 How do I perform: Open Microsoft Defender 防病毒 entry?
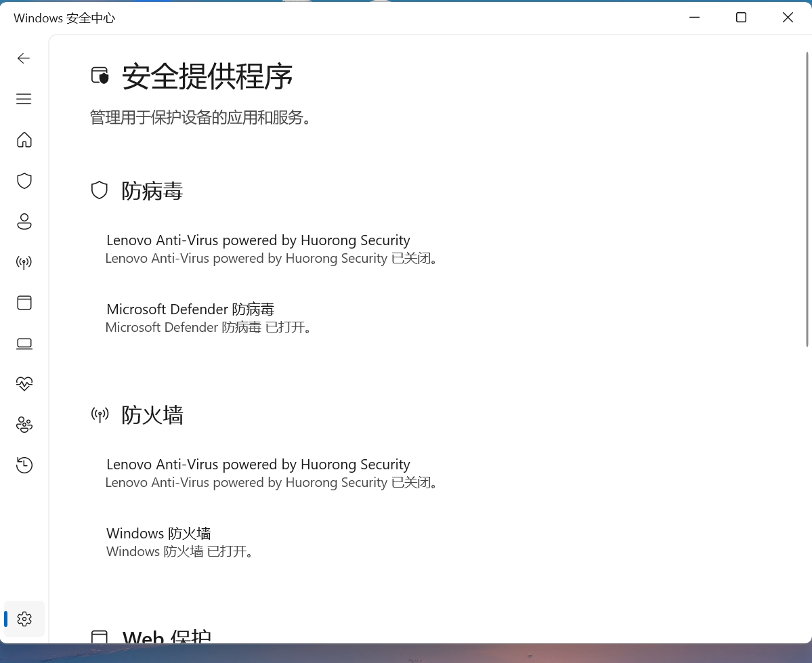pos(208,318)
